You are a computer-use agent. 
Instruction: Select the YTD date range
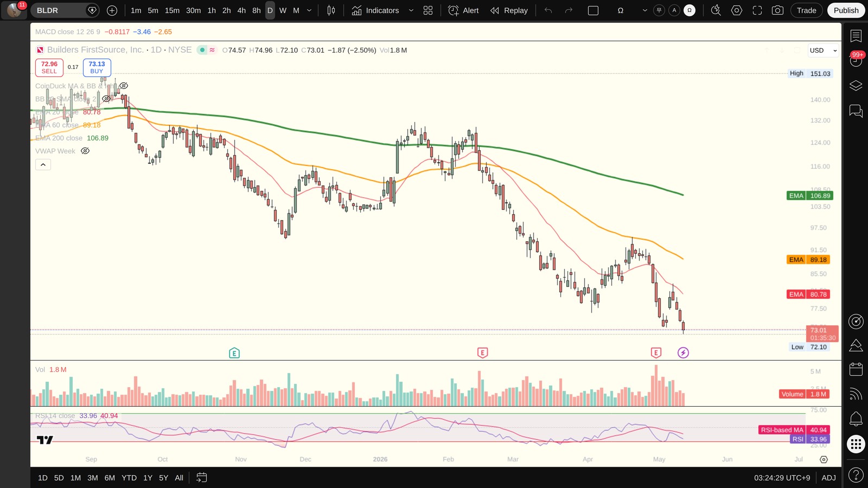129,478
